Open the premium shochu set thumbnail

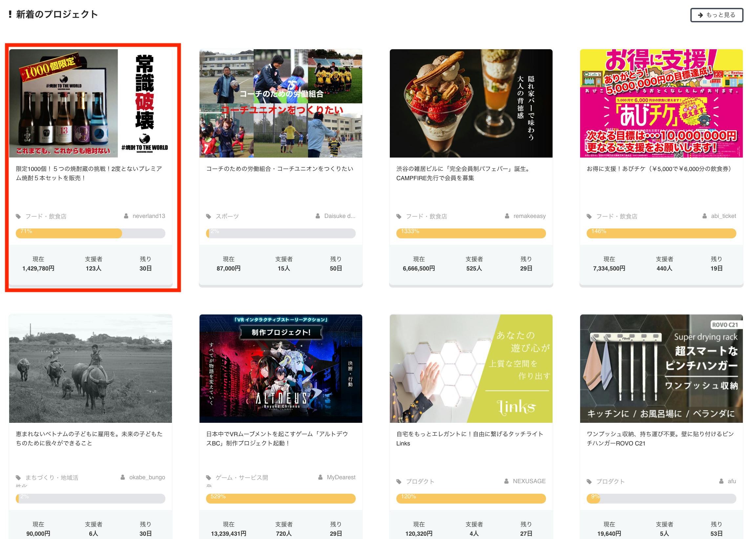point(90,103)
